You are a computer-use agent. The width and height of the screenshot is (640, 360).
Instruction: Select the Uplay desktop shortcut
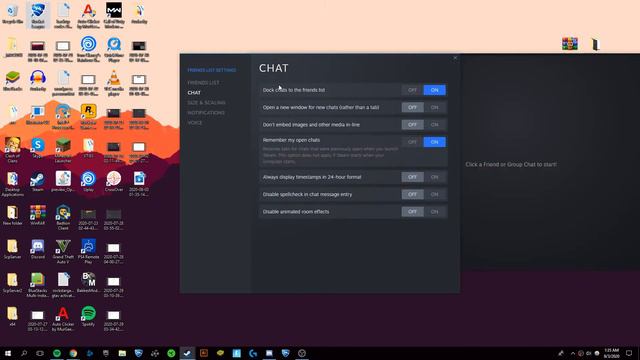[89, 182]
